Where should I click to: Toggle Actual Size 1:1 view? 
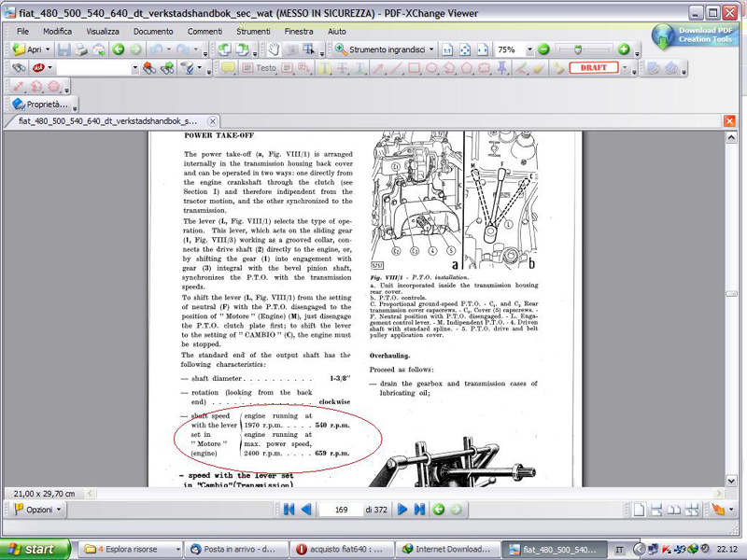coord(447,49)
